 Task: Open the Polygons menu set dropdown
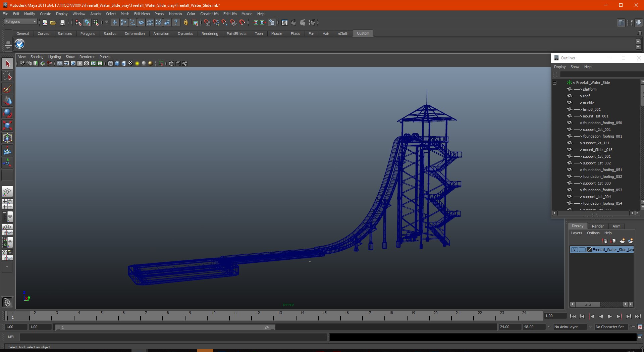click(x=20, y=21)
